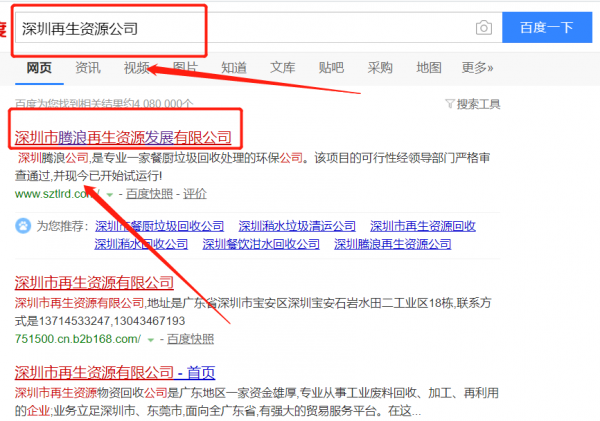
Task: Open the 知道 tab
Action: coord(234,68)
